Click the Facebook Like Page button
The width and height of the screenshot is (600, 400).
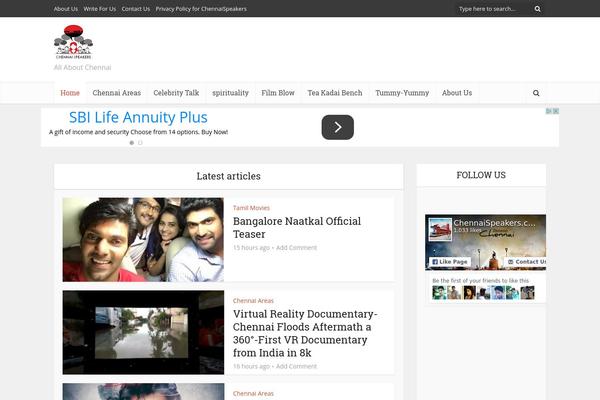[450, 262]
